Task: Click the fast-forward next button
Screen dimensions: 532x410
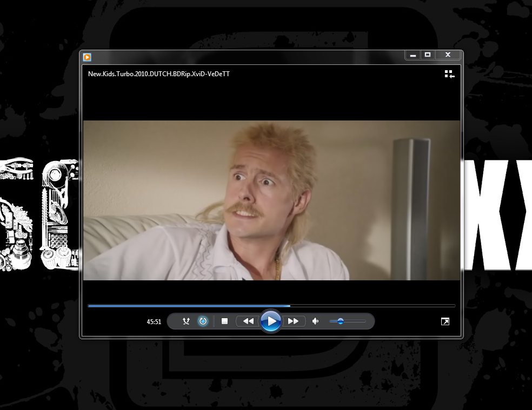Action: click(x=294, y=321)
